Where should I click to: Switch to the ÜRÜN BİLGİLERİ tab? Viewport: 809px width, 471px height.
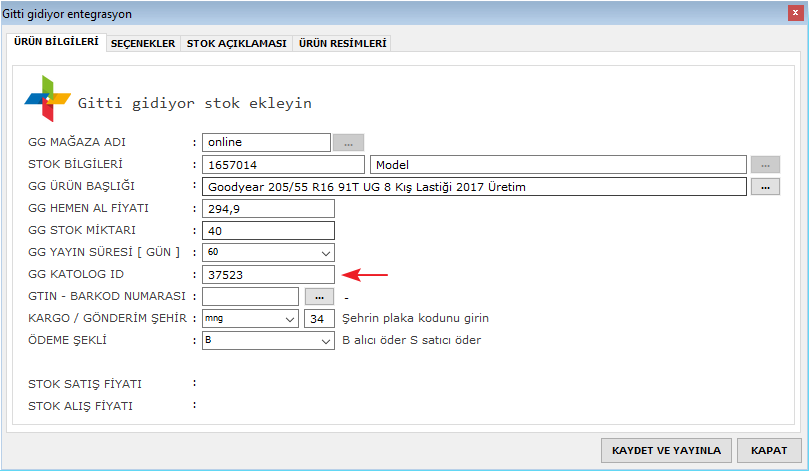point(56,42)
